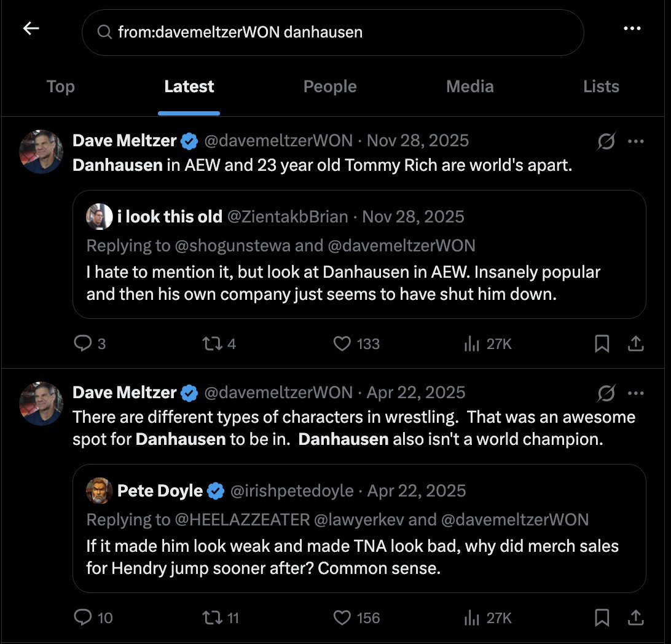Click the Grok icon on Apr 22 tweet

(606, 393)
